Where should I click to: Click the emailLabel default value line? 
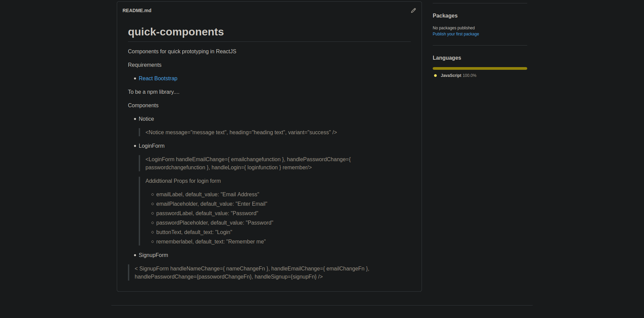(208, 194)
